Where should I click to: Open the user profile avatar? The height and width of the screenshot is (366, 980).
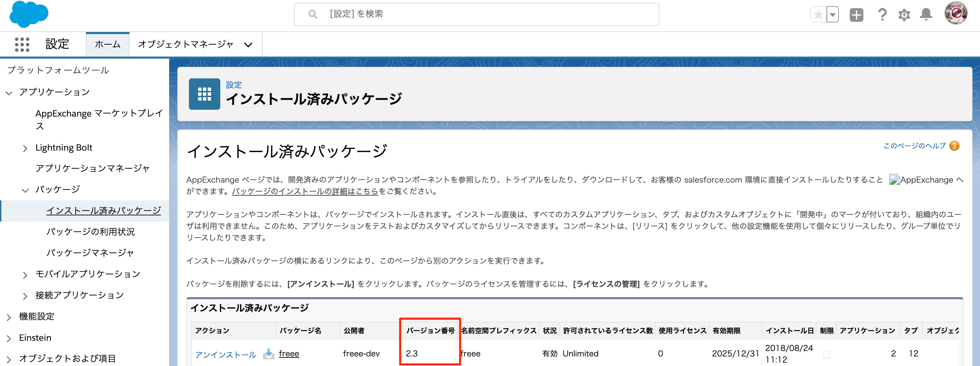(956, 13)
